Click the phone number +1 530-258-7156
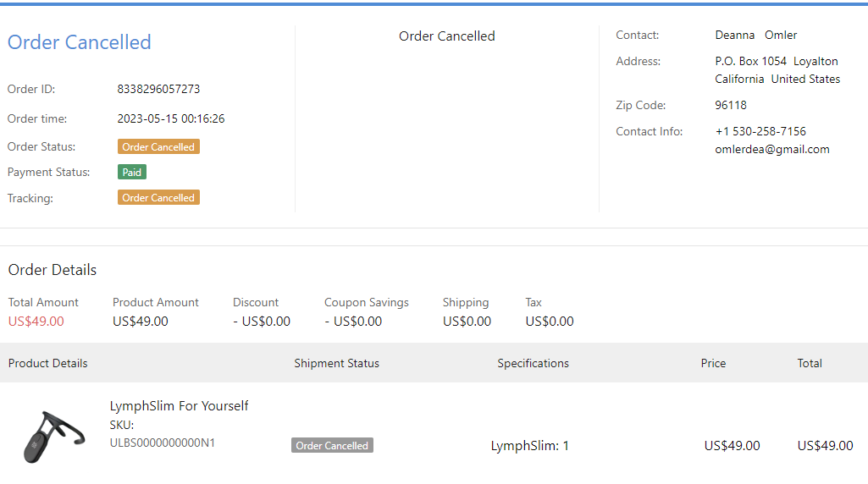The width and height of the screenshot is (868, 484). [x=760, y=131]
